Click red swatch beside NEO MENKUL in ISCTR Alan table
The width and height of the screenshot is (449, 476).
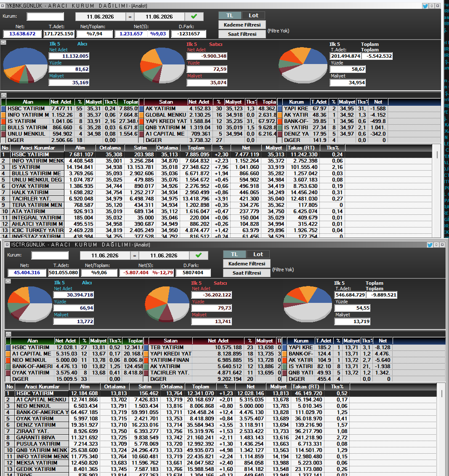8,360
